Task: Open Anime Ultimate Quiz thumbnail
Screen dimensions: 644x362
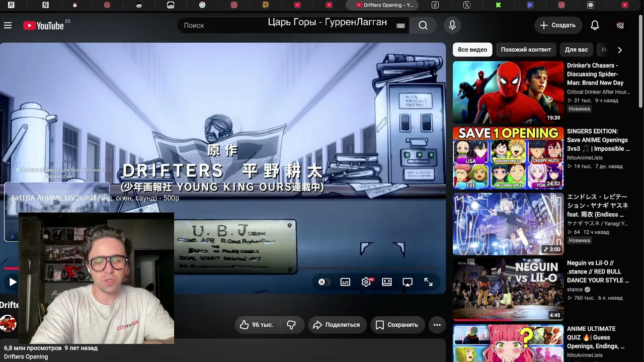Action: coord(508,343)
